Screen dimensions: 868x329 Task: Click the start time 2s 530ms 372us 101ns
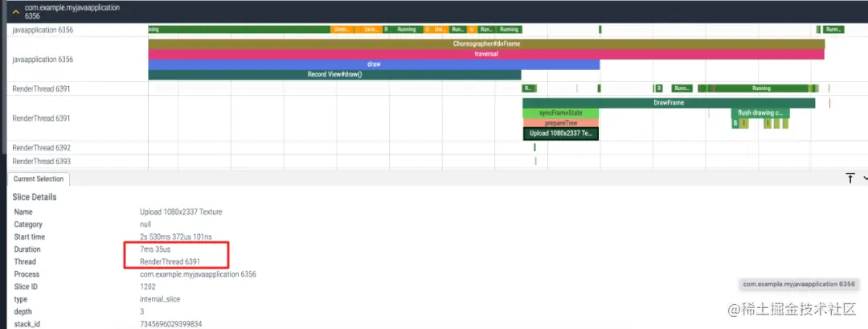coord(175,237)
